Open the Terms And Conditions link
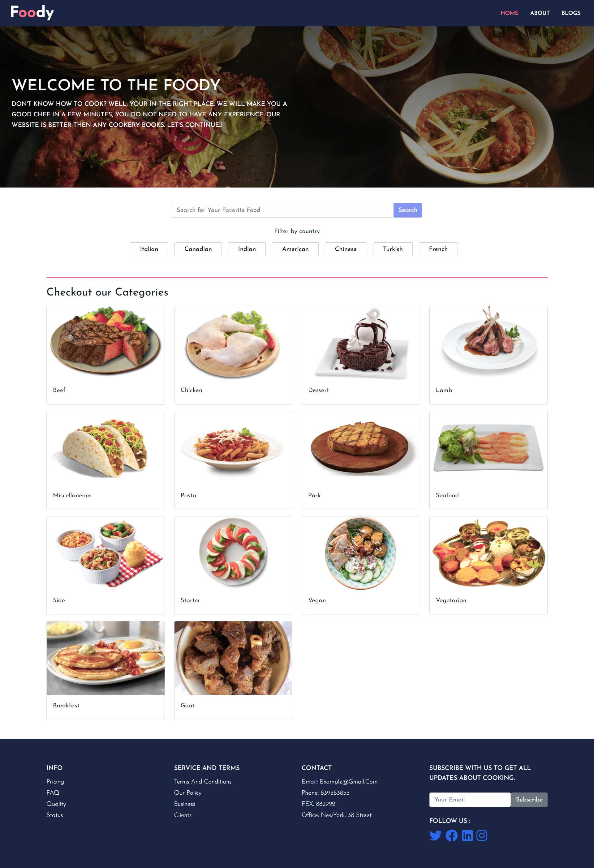 tap(203, 781)
